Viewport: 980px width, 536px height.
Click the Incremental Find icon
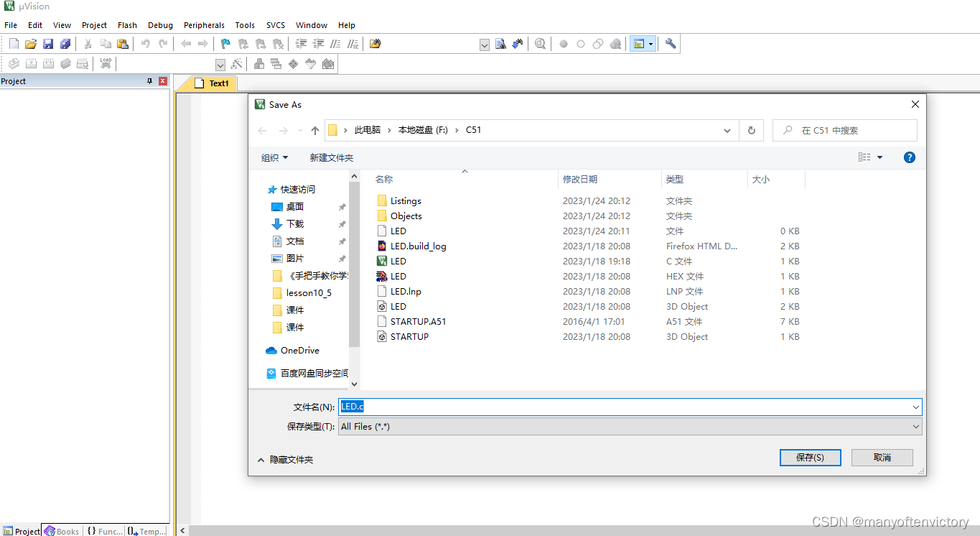(518, 44)
